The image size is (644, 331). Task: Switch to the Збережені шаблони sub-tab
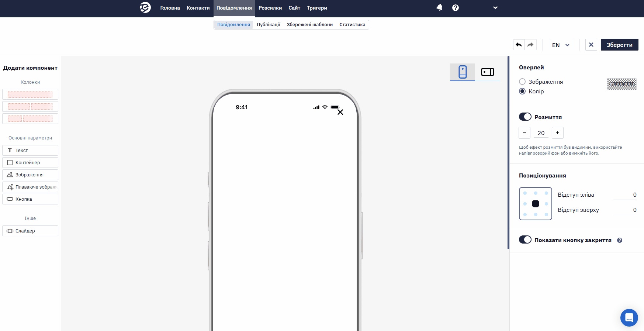coord(310,25)
